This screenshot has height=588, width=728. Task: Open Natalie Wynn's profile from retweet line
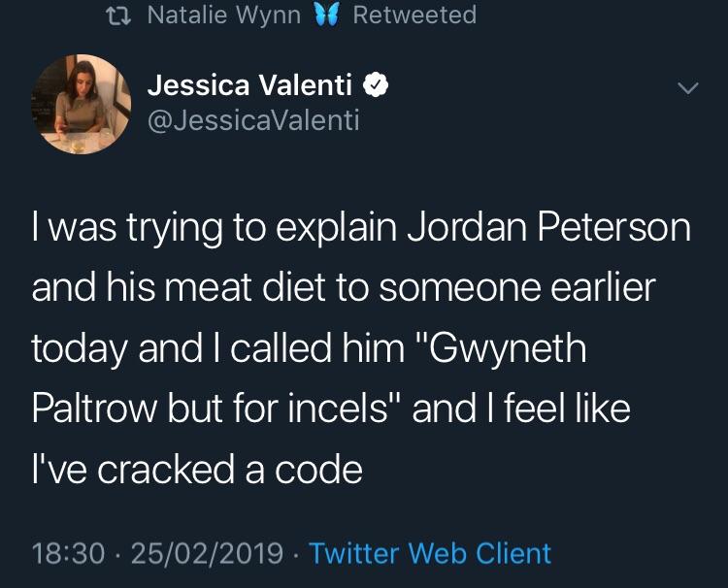(x=223, y=16)
